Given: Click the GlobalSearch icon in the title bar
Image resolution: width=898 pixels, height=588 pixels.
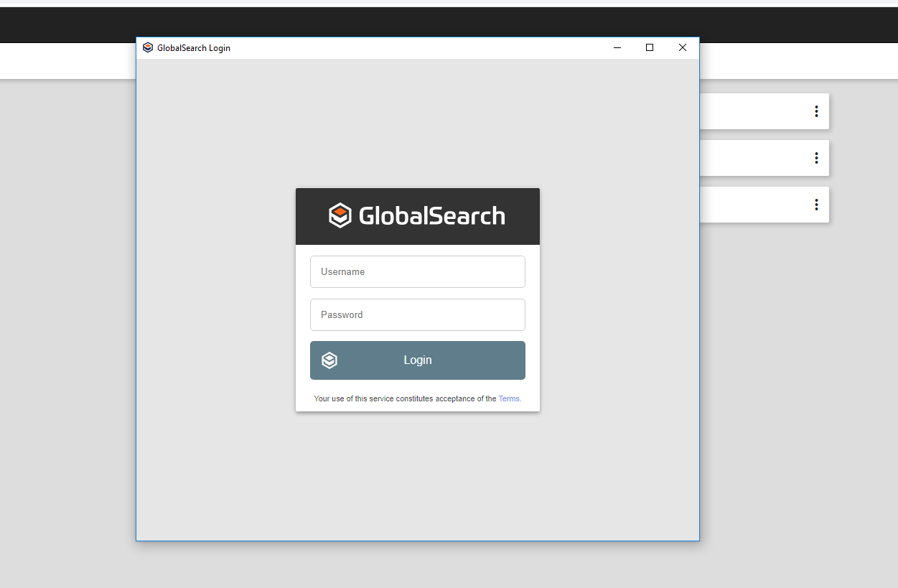Looking at the screenshot, I should coord(148,48).
